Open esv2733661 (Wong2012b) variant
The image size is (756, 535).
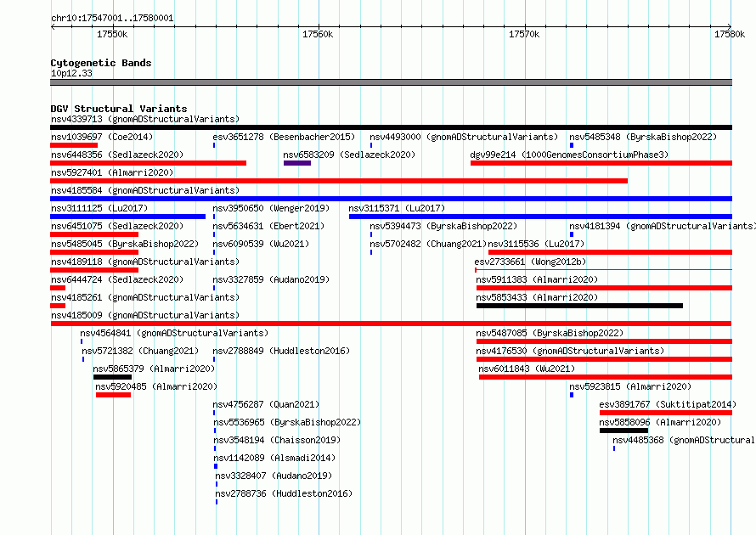[x=530, y=262]
